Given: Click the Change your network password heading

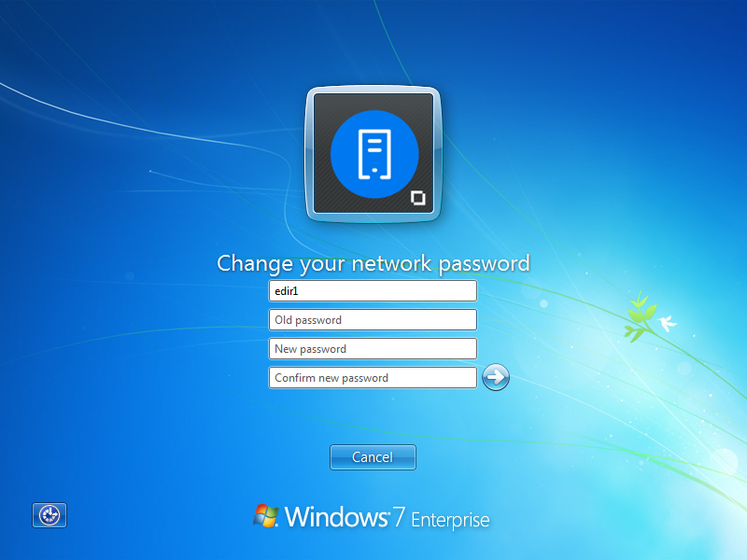Looking at the screenshot, I should (373, 263).
